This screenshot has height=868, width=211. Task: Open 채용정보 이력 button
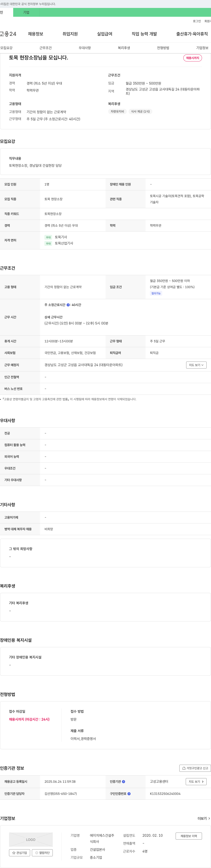coord(189,836)
